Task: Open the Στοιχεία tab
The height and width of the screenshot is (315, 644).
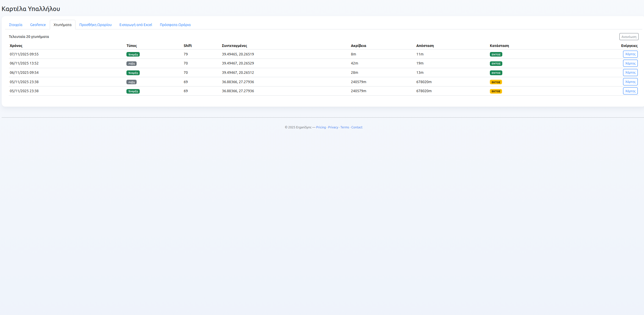Action: click(x=16, y=25)
